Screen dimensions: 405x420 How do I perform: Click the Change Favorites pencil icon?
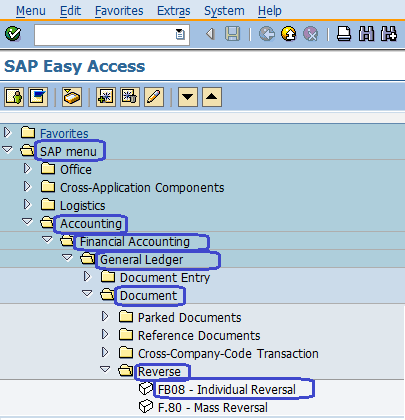pyautogui.click(x=154, y=97)
